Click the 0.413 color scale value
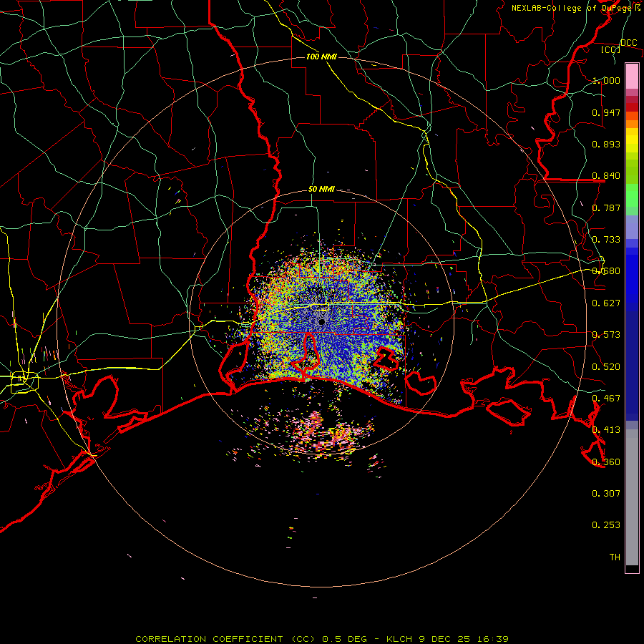 pos(606,430)
